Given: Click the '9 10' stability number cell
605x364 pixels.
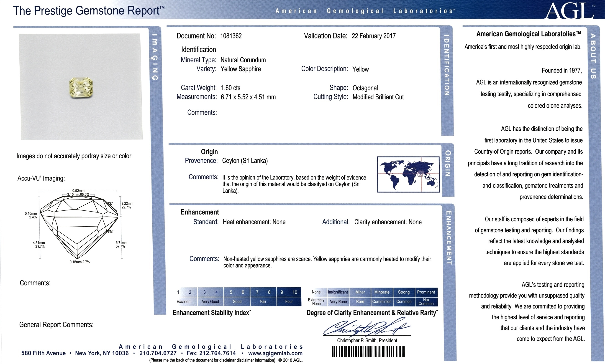Looking at the screenshot, I should (x=289, y=292).
